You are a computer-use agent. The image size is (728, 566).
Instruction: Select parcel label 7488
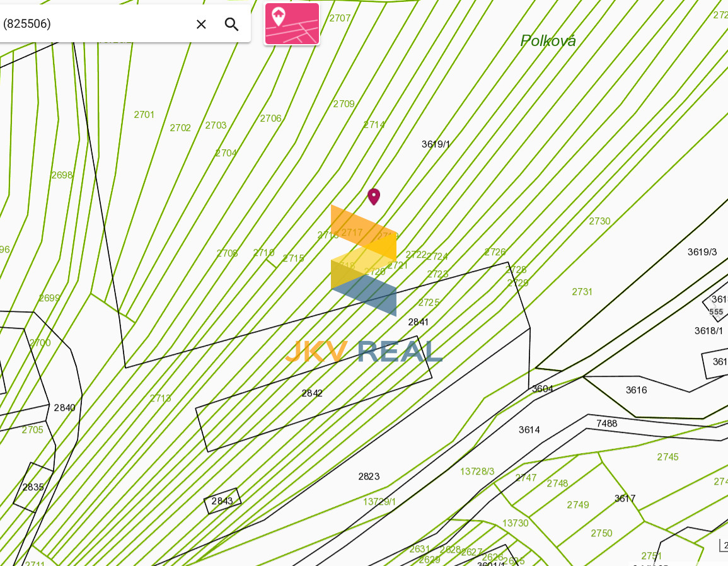pos(607,424)
